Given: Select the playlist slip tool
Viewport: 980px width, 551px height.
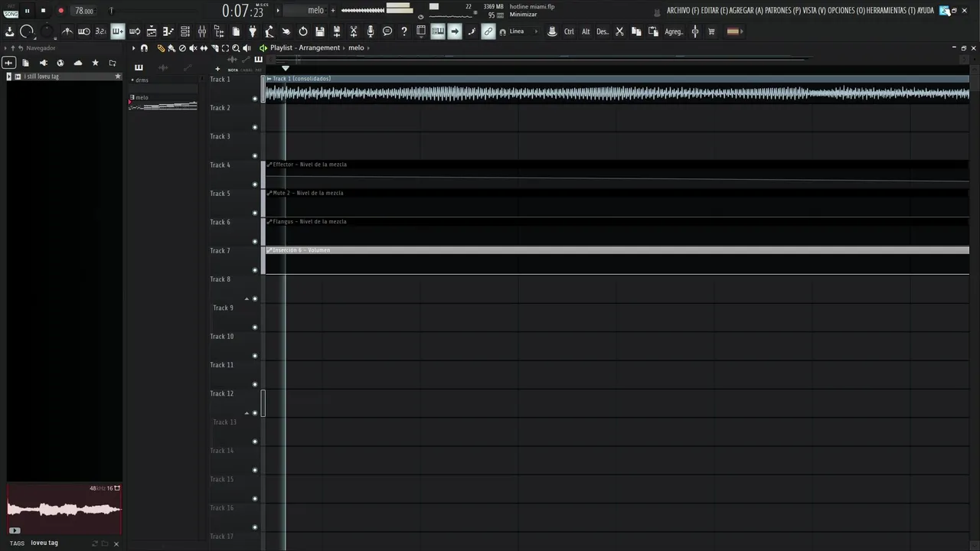Looking at the screenshot, I should tap(204, 48).
